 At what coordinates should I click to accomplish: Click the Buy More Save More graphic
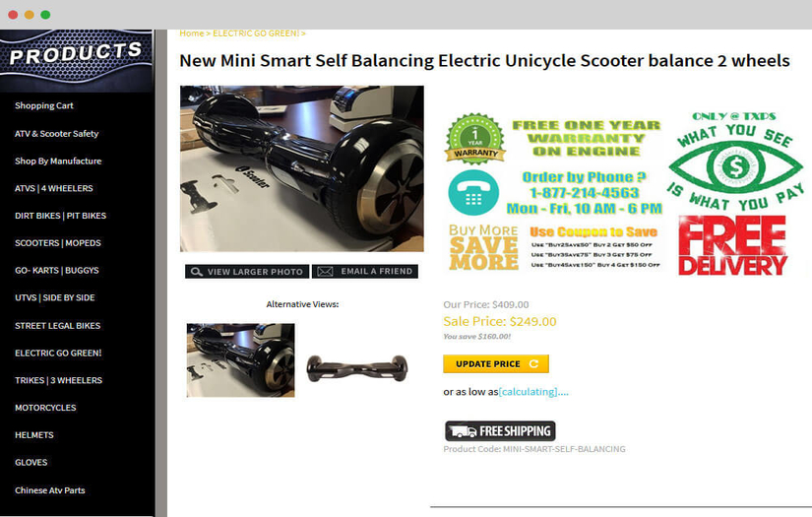click(483, 247)
